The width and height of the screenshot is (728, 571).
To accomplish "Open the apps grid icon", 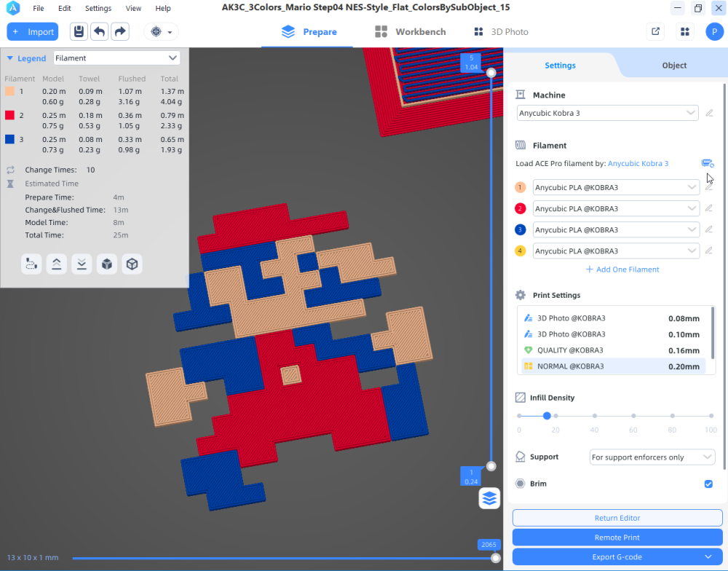I will tap(685, 31).
